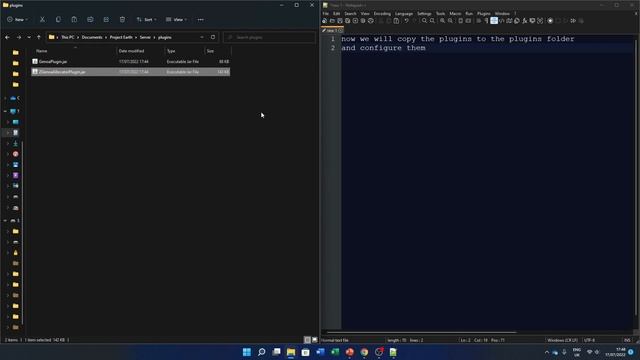Toggle Synchronize Horizontal Scrolling in Notepad++

(469, 20)
